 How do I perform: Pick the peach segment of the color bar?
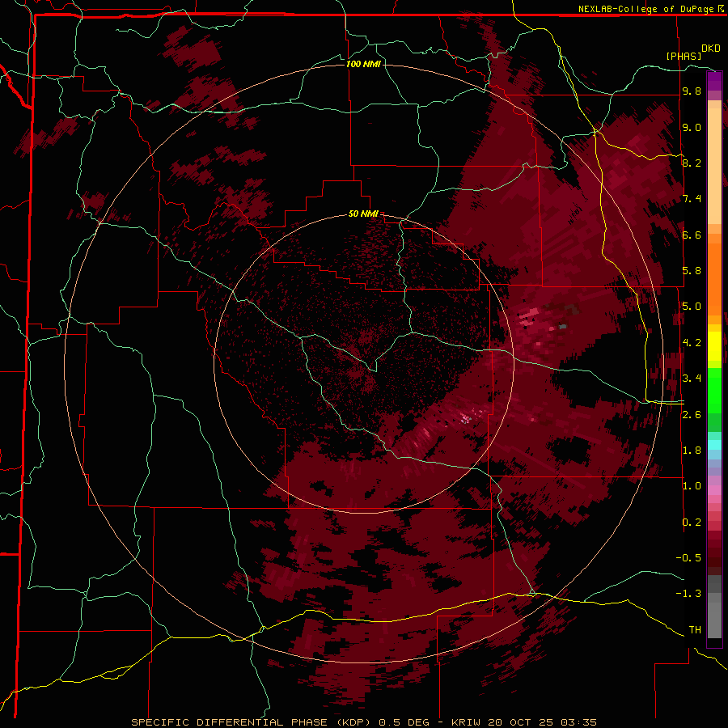714,163
